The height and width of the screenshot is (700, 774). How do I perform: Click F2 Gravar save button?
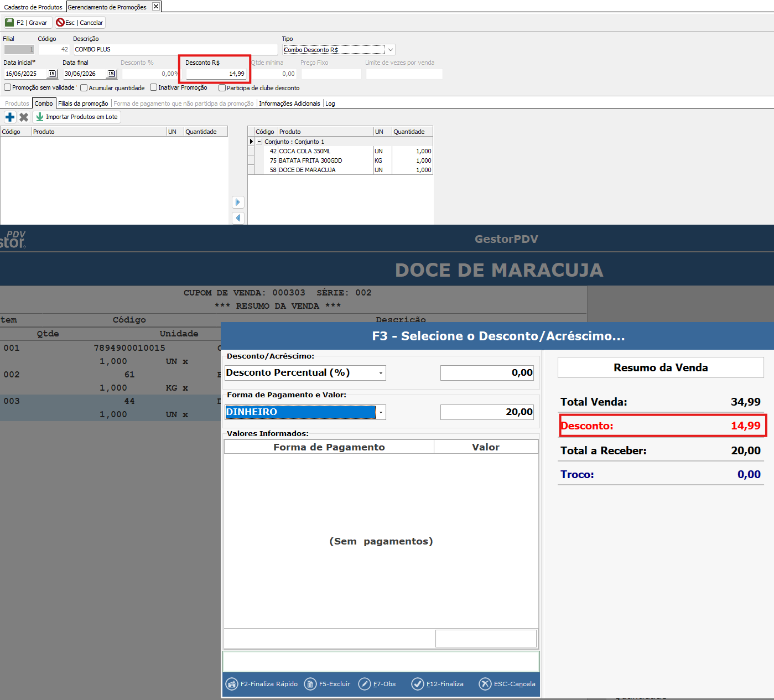coord(27,23)
